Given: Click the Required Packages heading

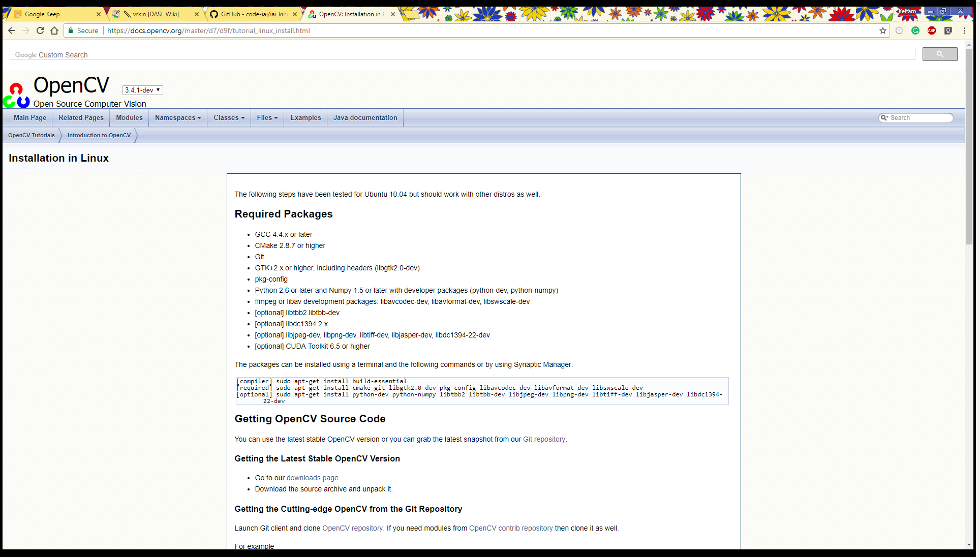Looking at the screenshot, I should point(284,214).
